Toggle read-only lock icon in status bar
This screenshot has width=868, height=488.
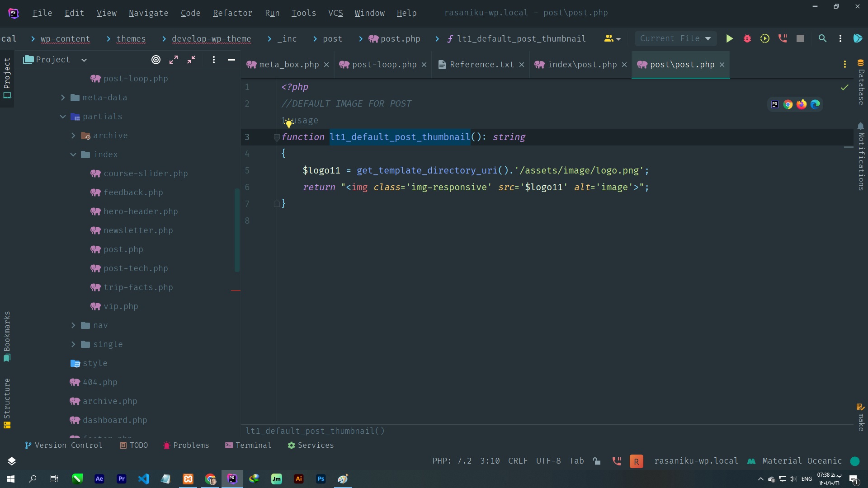point(597,461)
